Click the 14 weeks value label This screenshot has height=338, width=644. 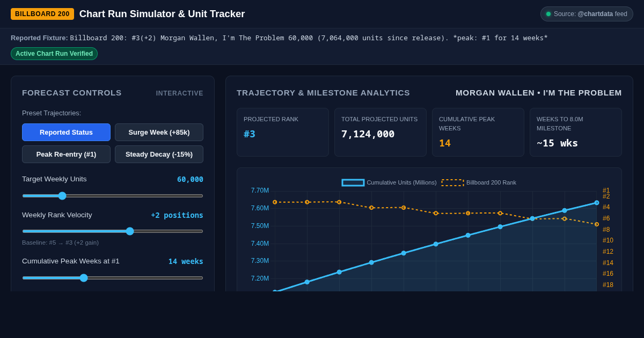click(x=186, y=261)
